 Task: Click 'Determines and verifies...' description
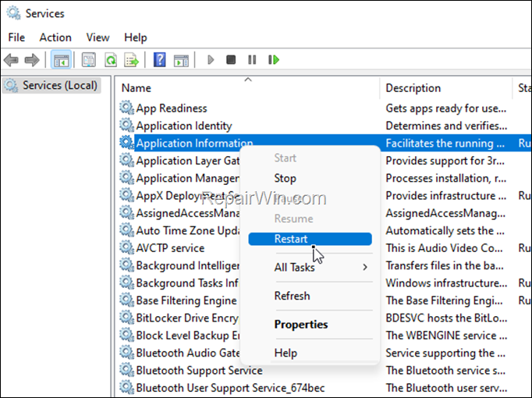point(446,126)
